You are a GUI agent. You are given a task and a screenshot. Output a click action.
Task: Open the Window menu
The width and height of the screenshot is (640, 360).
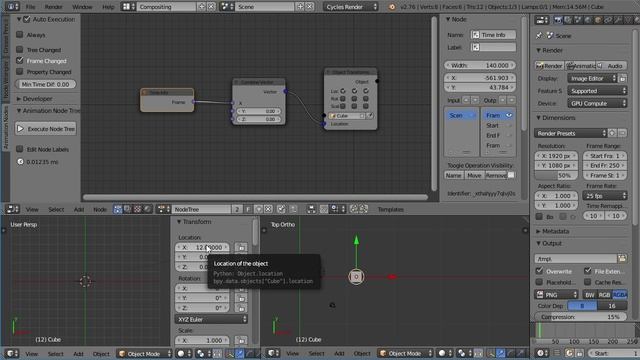[82, 7]
